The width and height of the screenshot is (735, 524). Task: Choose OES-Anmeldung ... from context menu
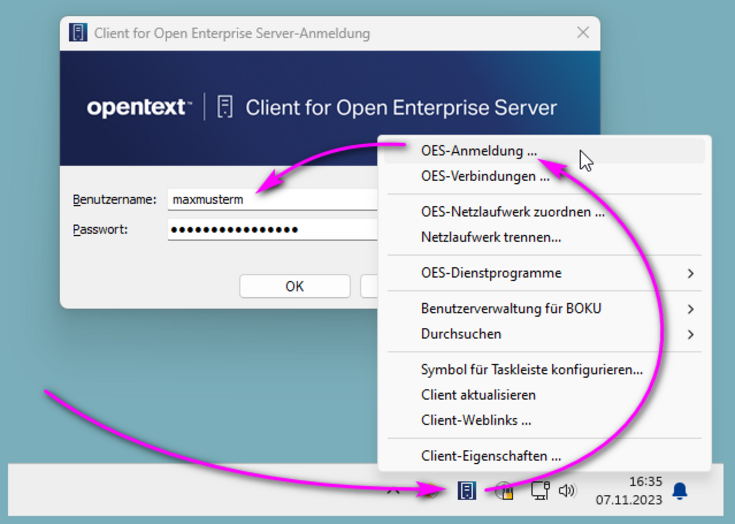[x=544, y=151]
